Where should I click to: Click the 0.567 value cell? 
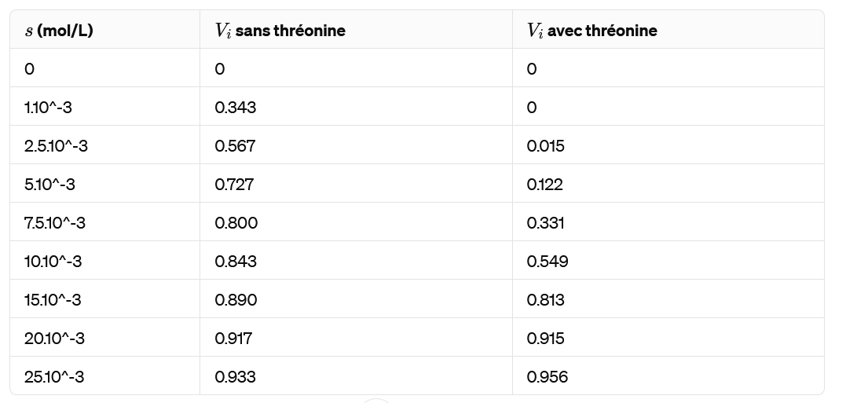click(x=236, y=146)
